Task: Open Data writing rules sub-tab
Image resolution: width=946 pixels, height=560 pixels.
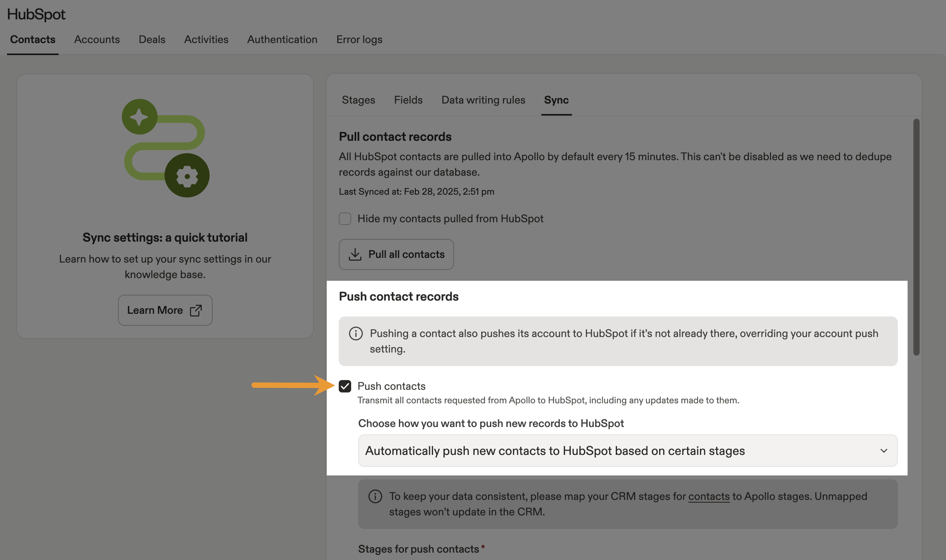Action: pyautogui.click(x=483, y=100)
